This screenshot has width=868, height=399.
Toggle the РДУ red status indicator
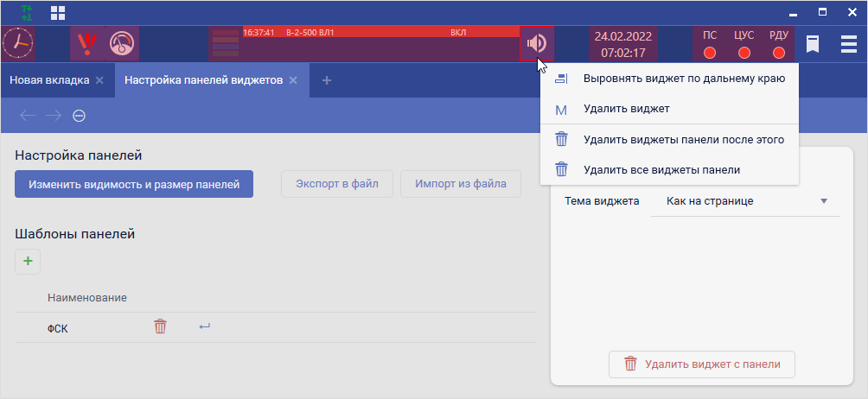778,53
